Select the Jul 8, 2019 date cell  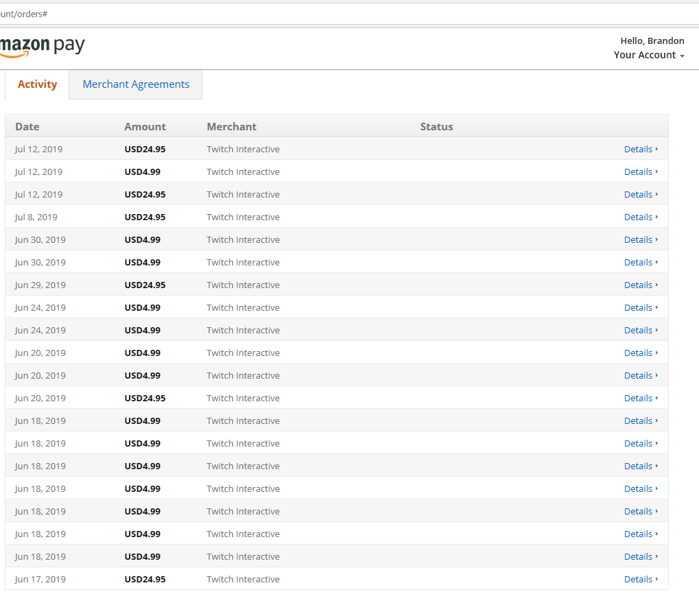pyautogui.click(x=36, y=217)
